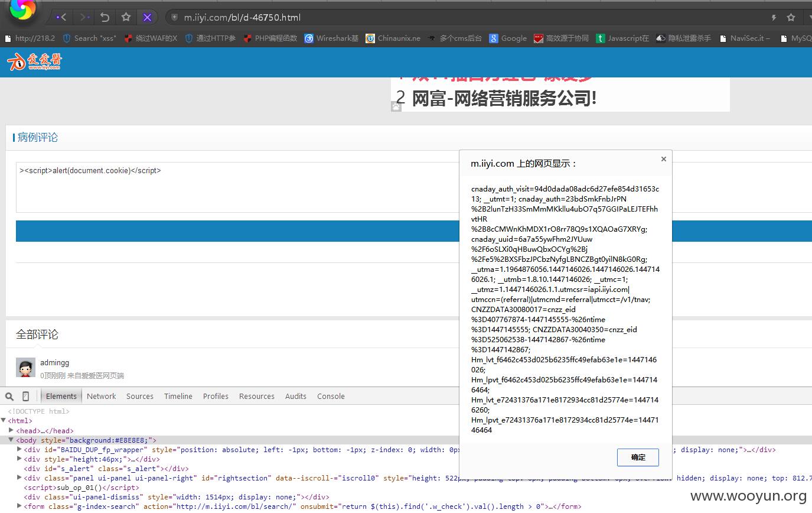Viewport: 812px width, 513px height.
Task: Click the iiyi site logo in header
Action: click(x=35, y=61)
